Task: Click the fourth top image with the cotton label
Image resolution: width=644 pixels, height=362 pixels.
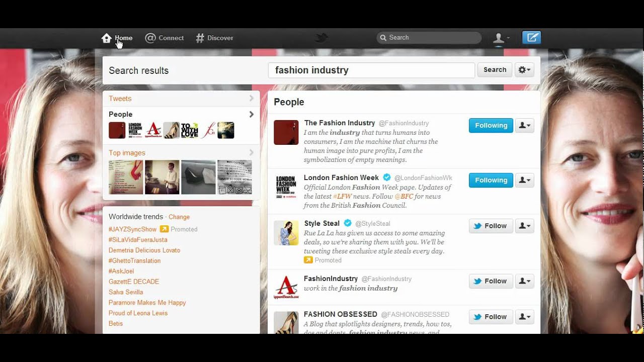Action: pos(234,177)
